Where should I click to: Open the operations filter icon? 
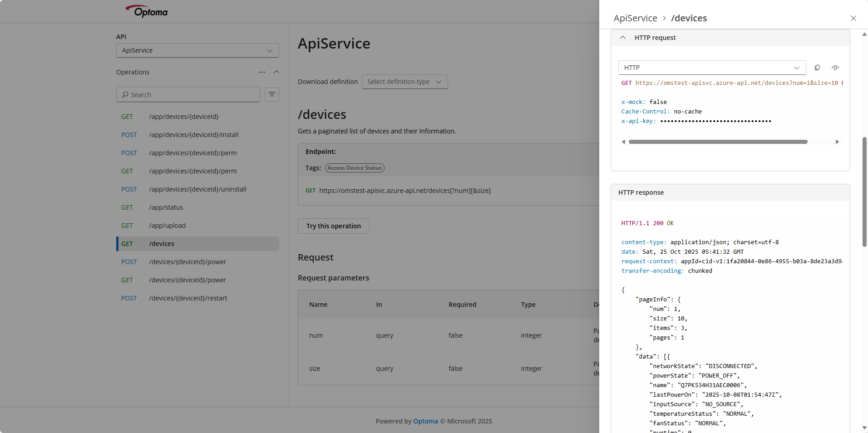pyautogui.click(x=271, y=94)
